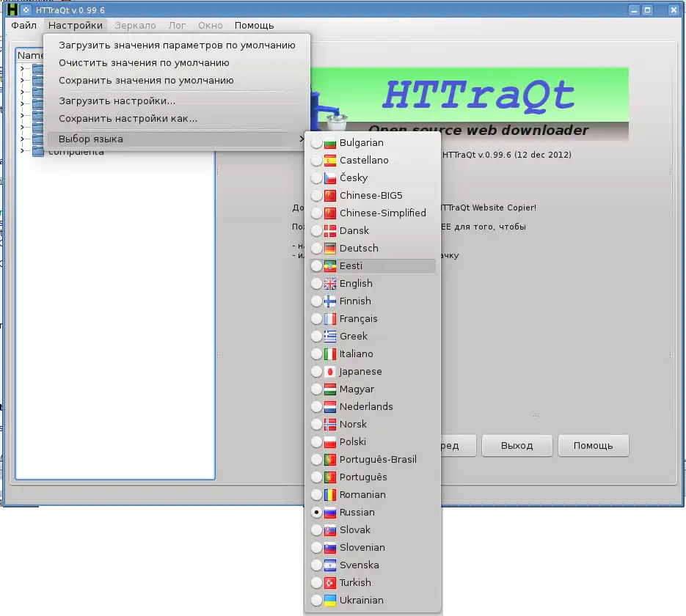This screenshot has width=686, height=616.
Task: Open the Выбор языка submenu arrow
Action: click(301, 139)
